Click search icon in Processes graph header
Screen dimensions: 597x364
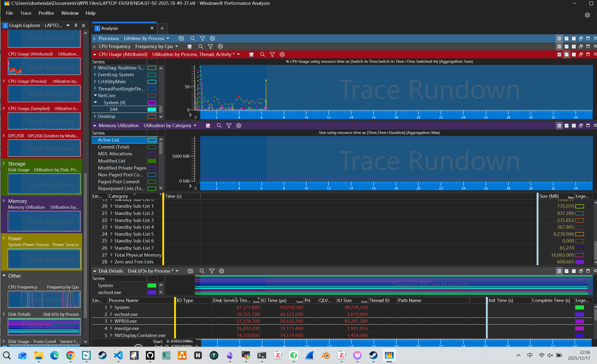(x=193, y=39)
